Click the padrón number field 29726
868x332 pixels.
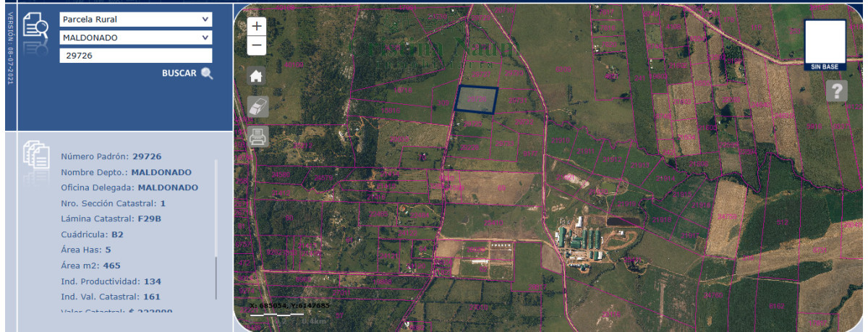coord(135,56)
